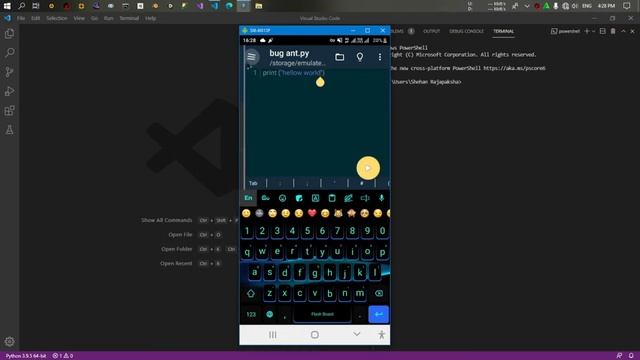The height and width of the screenshot is (360, 640).
Task: Toggle the En language key on keyboard
Action: [248, 198]
